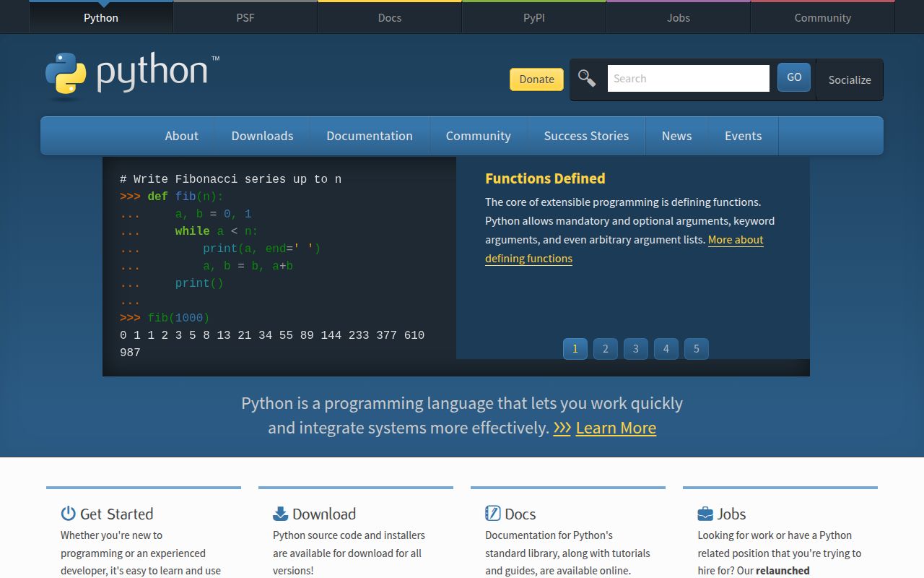Select slide 5 in the code carousel
This screenshot has height=578, width=924.
click(697, 349)
